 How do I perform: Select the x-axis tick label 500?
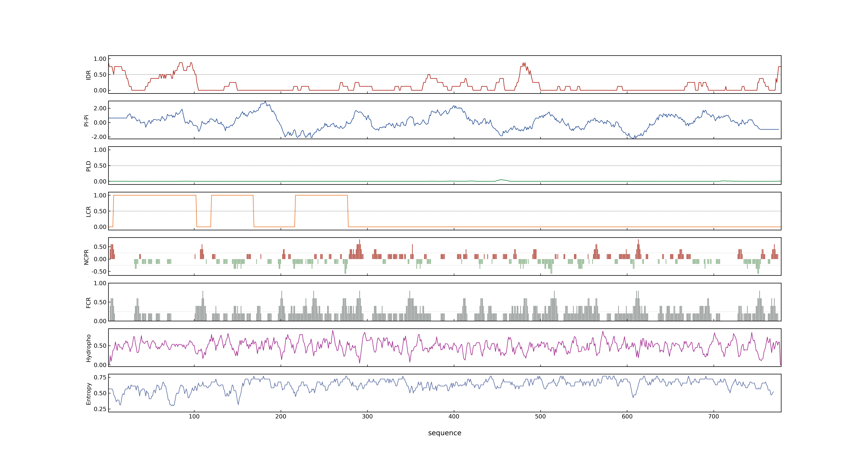541,416
